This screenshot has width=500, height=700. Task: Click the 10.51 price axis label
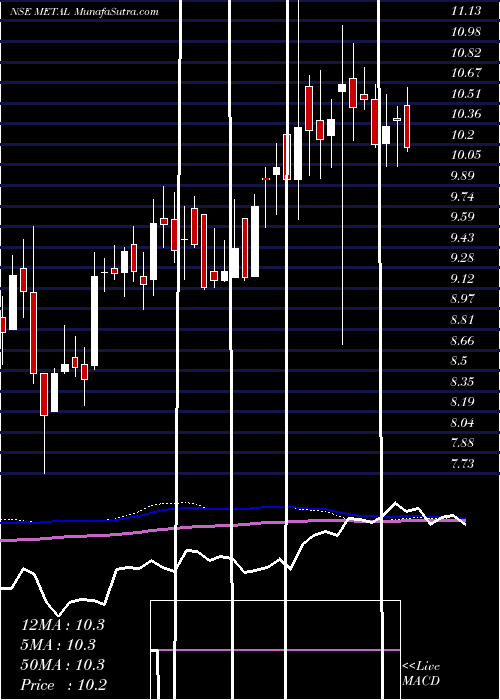pos(466,94)
